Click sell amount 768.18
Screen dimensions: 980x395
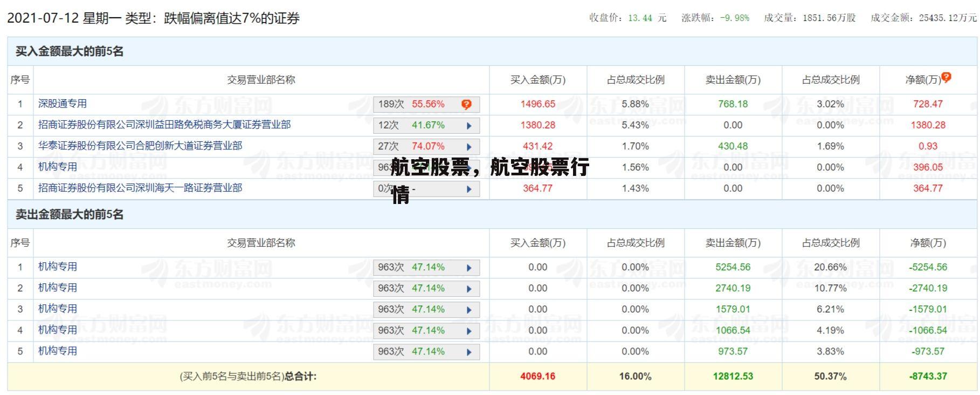(x=733, y=104)
